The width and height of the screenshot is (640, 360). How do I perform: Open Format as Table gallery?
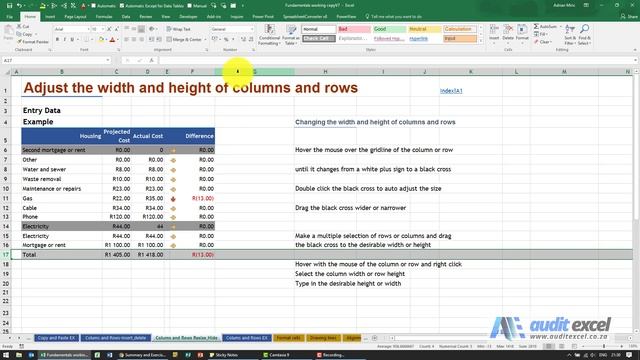pyautogui.click(x=291, y=35)
